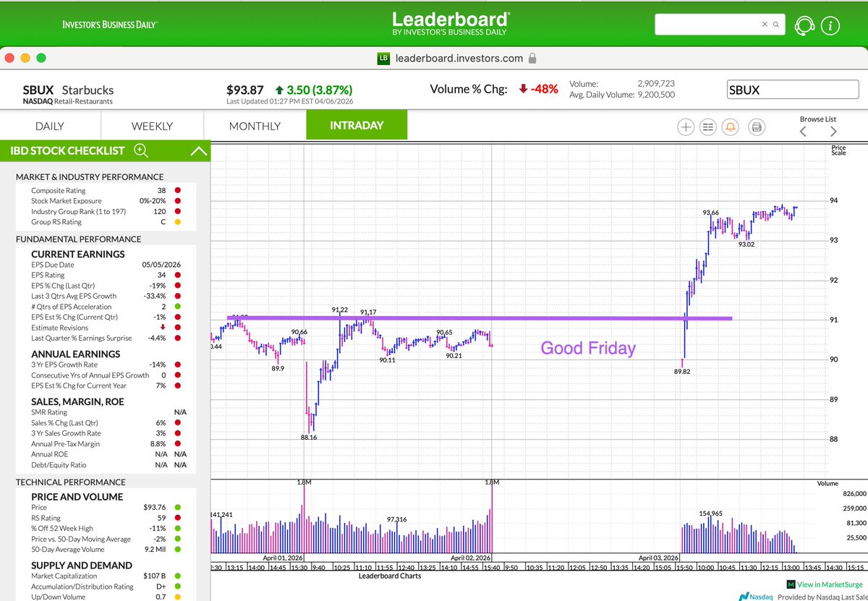Click the RS Rating row under Price and Volume
868x601 pixels.
click(105, 518)
